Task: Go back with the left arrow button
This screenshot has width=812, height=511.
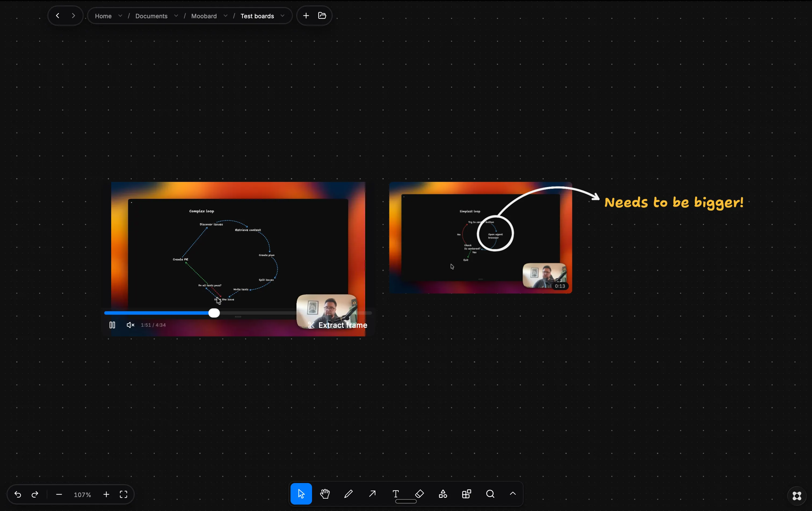Action: [58, 16]
